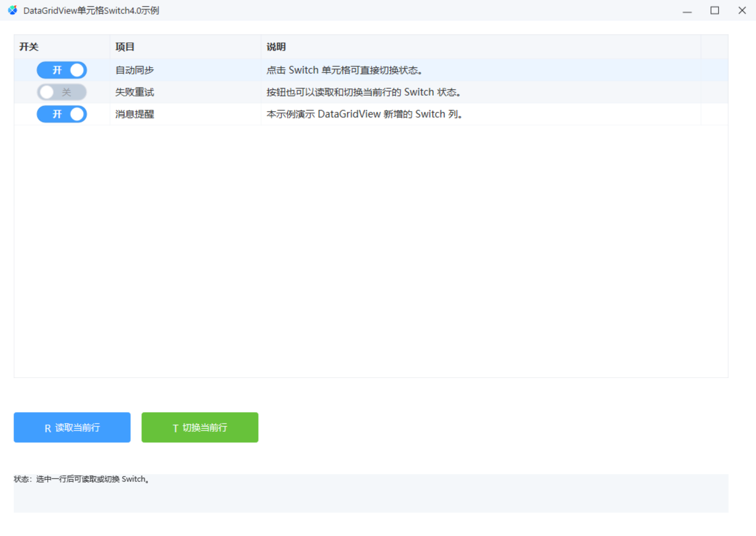Turn off the 消息提醒 switch
This screenshot has height=536, width=756.
pos(62,114)
